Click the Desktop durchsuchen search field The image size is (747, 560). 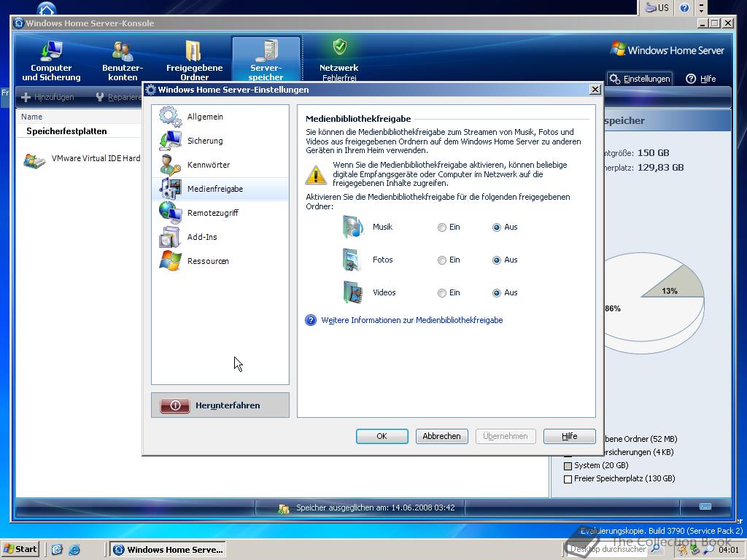tap(608, 549)
